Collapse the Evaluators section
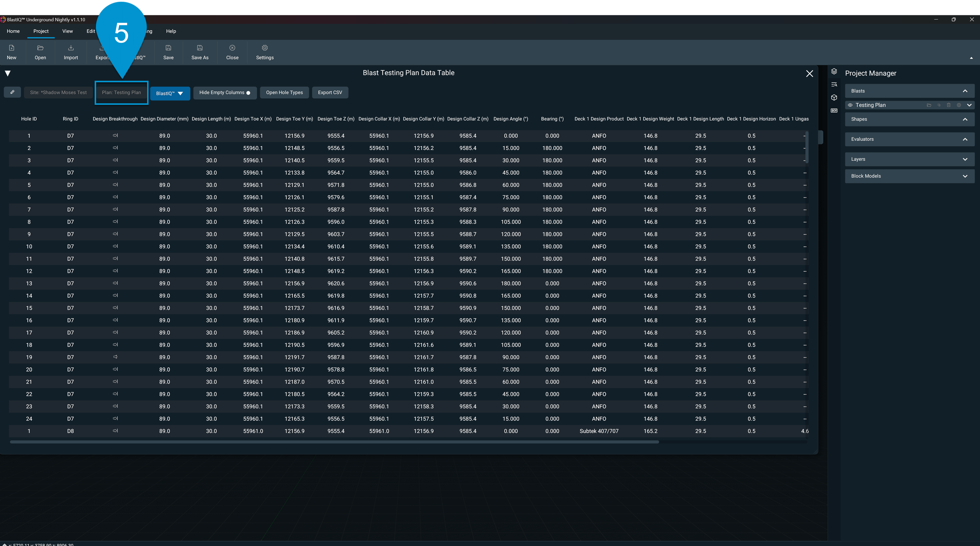 click(x=965, y=139)
